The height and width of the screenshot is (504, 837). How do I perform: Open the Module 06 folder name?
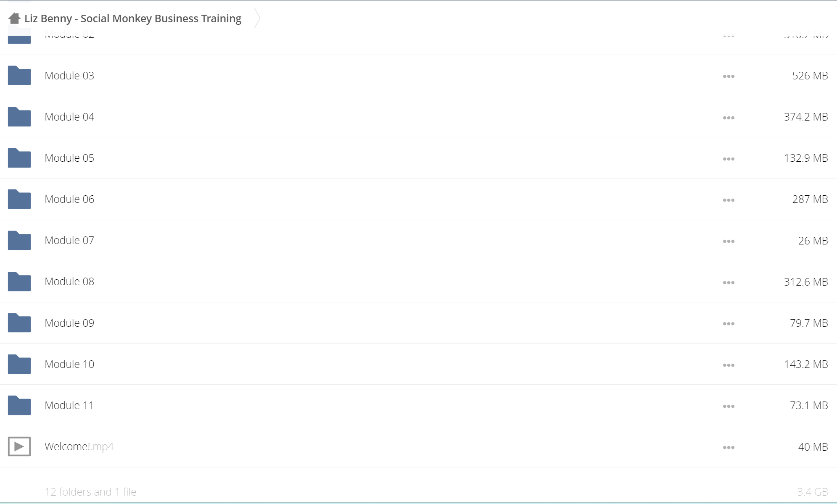[x=69, y=199]
